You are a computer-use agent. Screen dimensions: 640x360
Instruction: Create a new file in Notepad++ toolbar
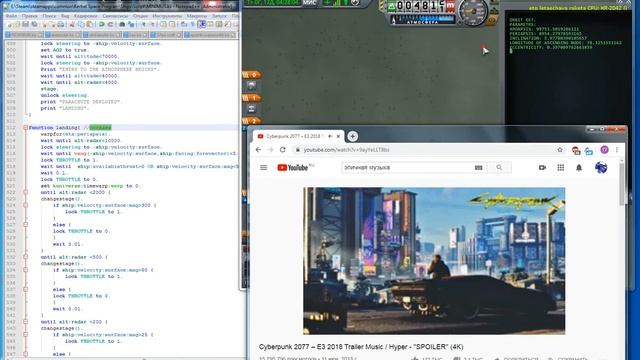tap(9, 24)
